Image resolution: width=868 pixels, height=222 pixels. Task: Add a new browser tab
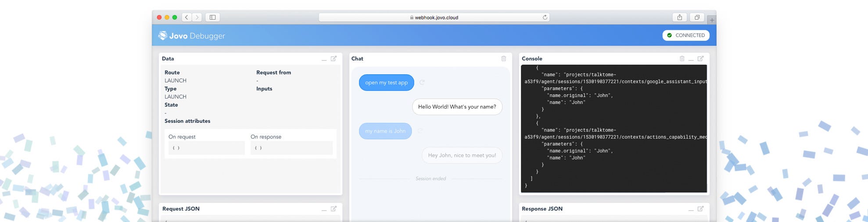[712, 20]
